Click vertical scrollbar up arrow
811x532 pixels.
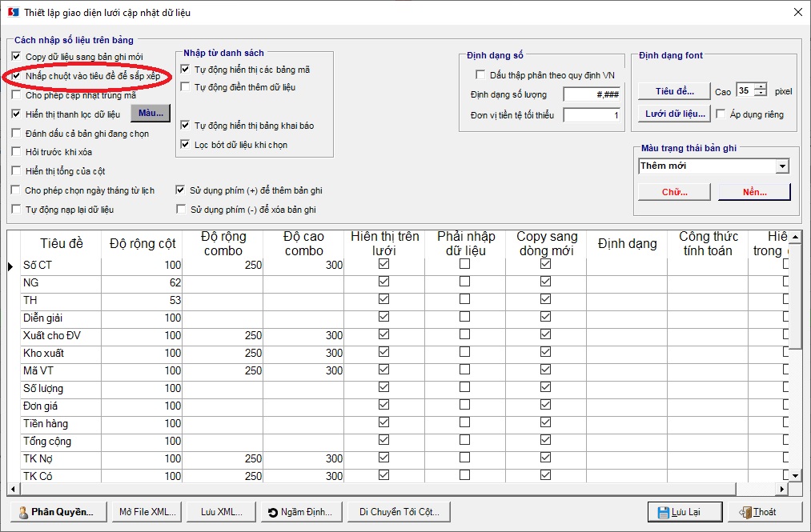[x=795, y=238]
